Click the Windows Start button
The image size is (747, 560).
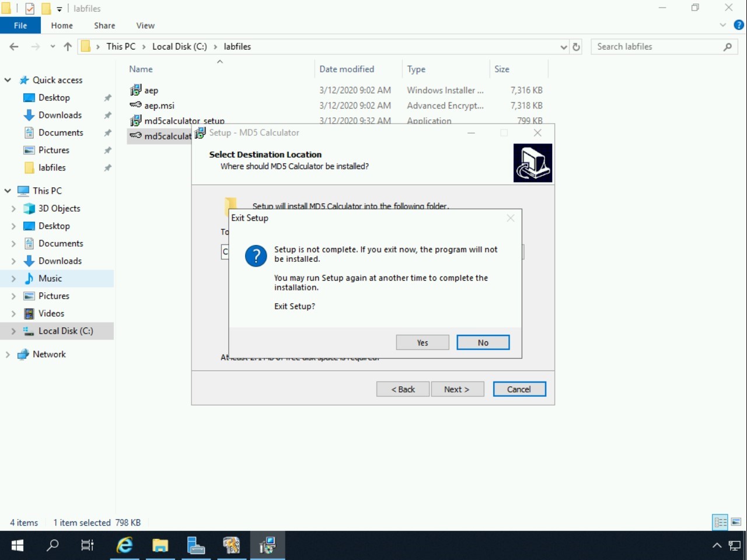(x=18, y=545)
